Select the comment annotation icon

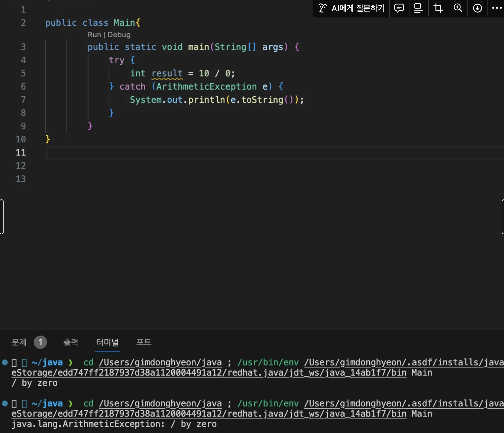click(x=399, y=9)
